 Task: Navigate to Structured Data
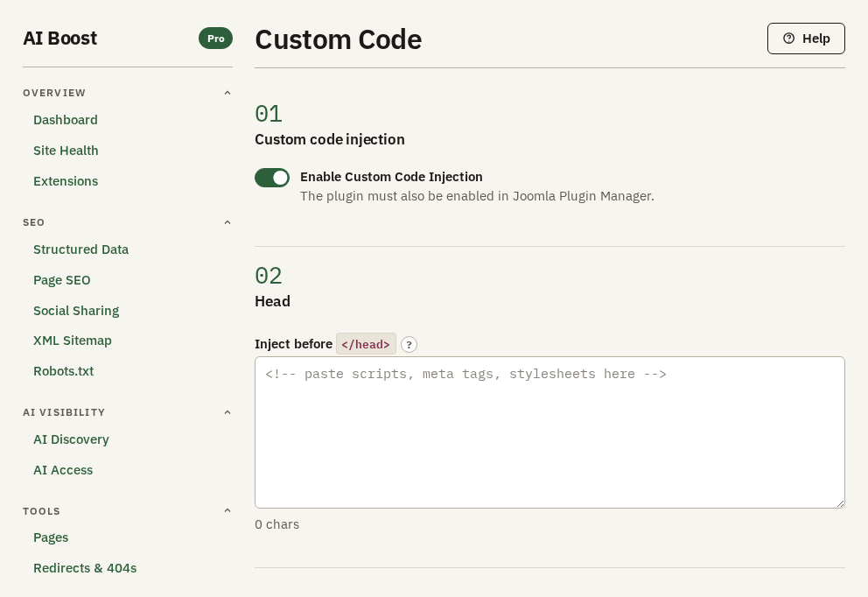(x=80, y=249)
